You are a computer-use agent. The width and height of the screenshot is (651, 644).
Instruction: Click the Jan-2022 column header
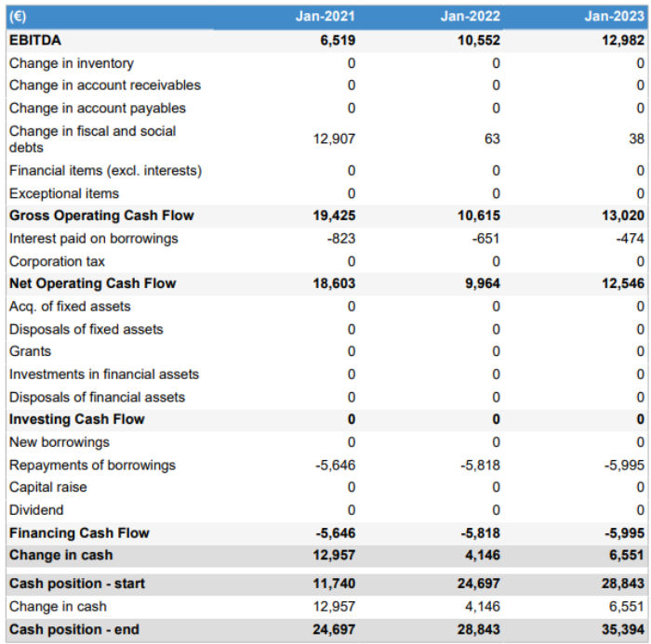point(470,16)
